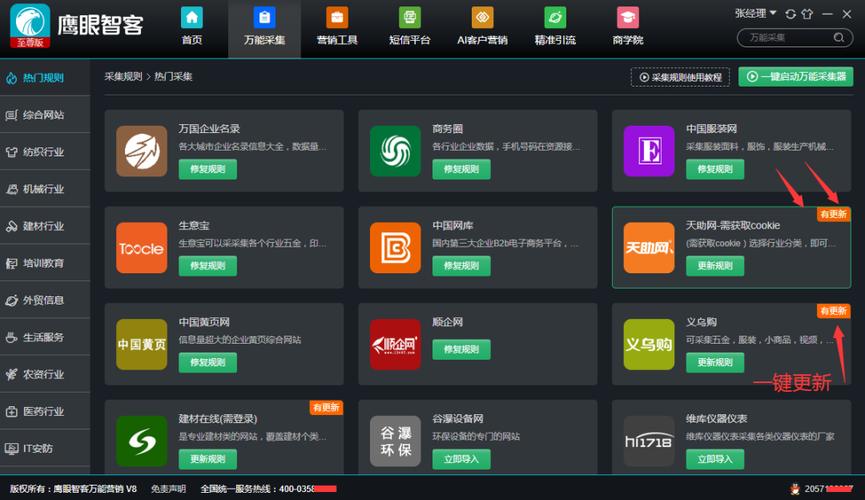This screenshot has height=500, width=865.
Task: Click 天助网-需获取cookie title text
Action: pos(733,225)
